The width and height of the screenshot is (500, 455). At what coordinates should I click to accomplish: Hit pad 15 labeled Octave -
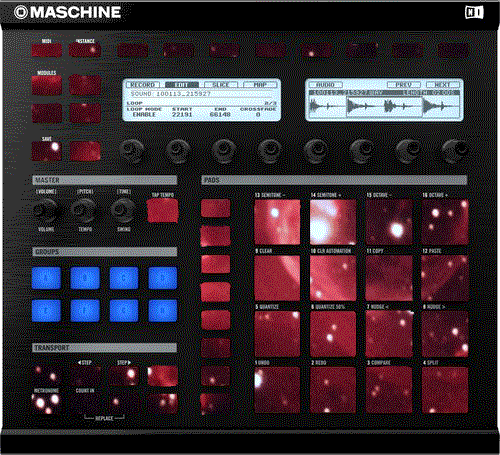pyautogui.click(x=389, y=222)
